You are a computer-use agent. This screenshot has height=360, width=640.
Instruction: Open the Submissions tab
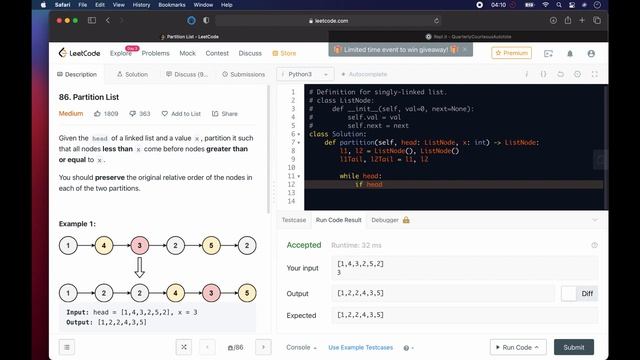[x=244, y=74]
